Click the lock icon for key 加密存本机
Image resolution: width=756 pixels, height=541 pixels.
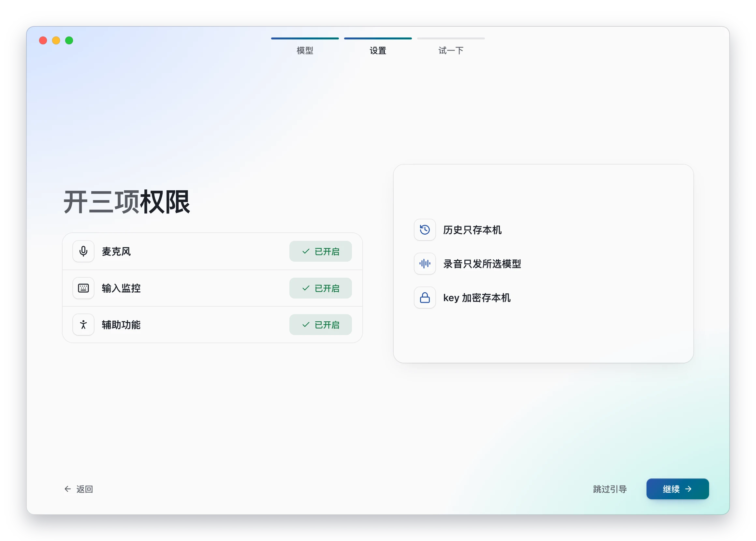425,298
